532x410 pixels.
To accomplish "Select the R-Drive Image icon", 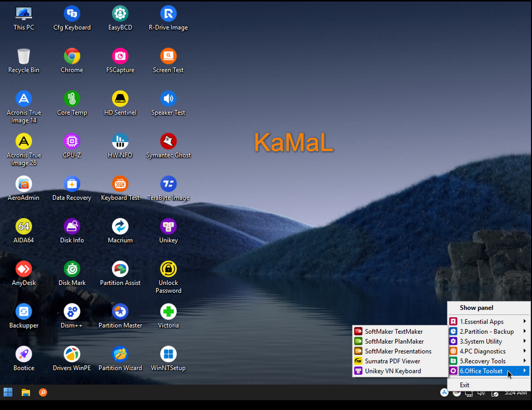I will [168, 19].
